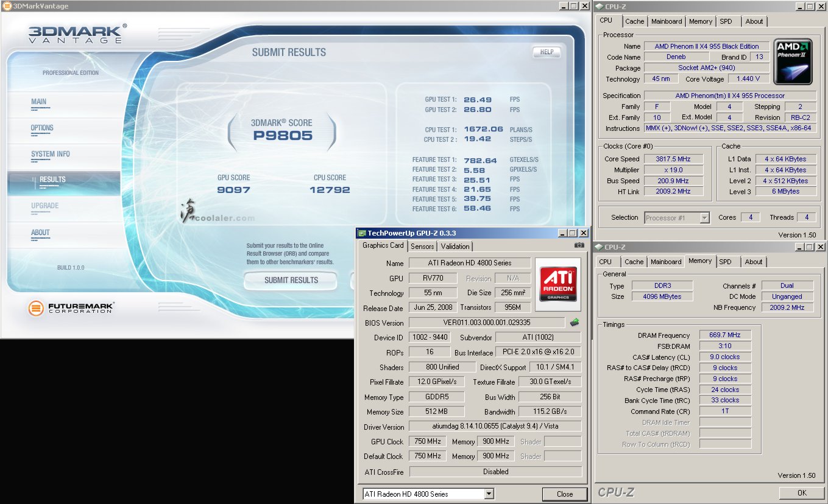Click Feature Test 1 value 782.64
828x504 pixels.
tap(480, 160)
